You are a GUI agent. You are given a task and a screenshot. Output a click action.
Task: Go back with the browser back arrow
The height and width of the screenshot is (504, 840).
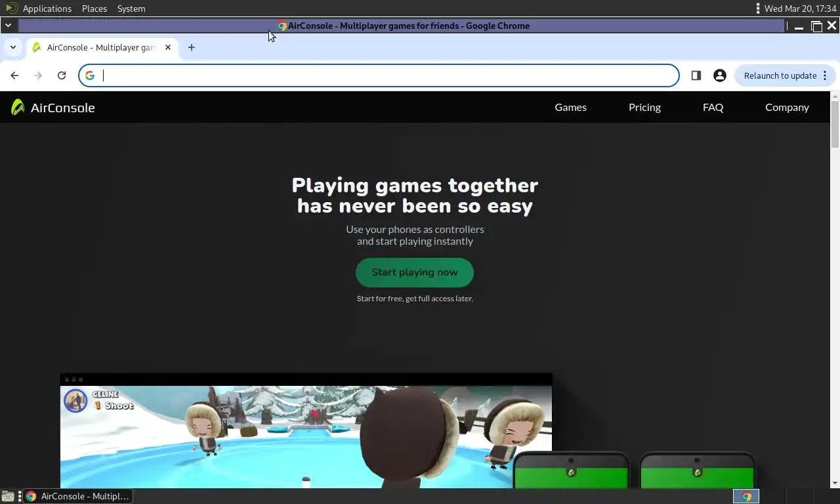tap(14, 75)
